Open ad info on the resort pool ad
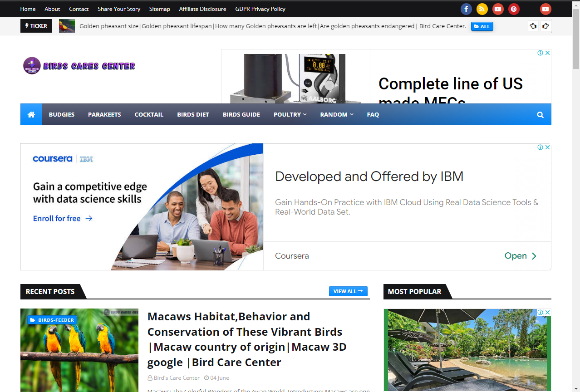Screen dimensions: 580x392 (541, 313)
